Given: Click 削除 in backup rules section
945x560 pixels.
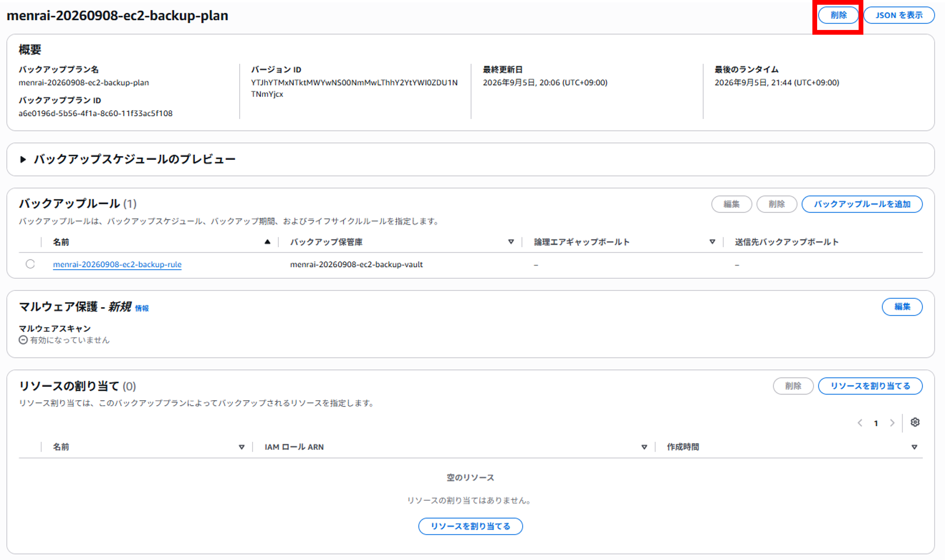Looking at the screenshot, I should pyautogui.click(x=777, y=204).
